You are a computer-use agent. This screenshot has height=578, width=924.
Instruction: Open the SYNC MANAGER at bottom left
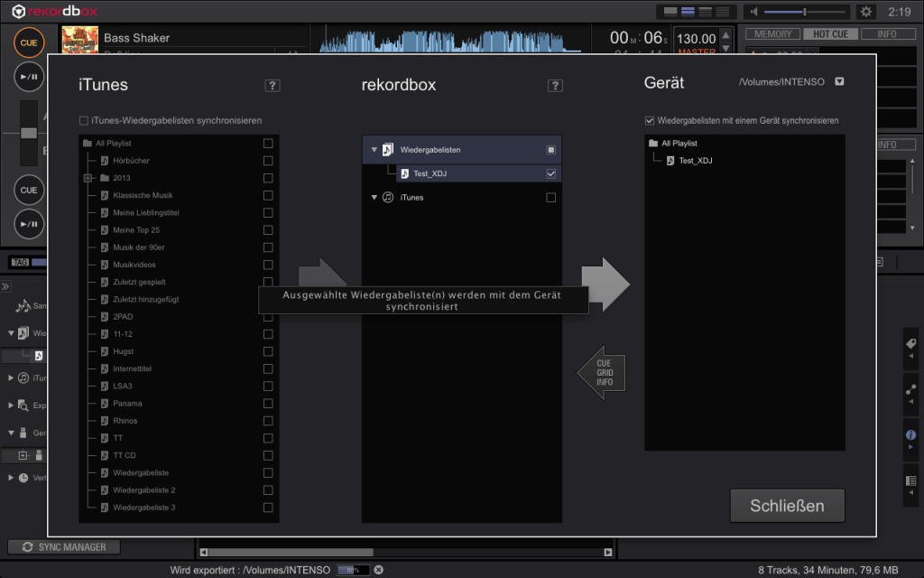[x=63, y=546]
